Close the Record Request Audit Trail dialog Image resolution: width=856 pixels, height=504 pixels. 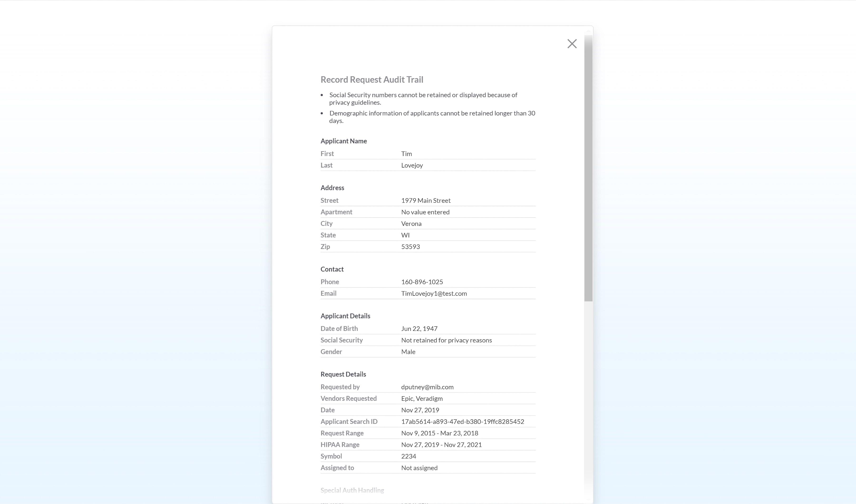(x=572, y=44)
